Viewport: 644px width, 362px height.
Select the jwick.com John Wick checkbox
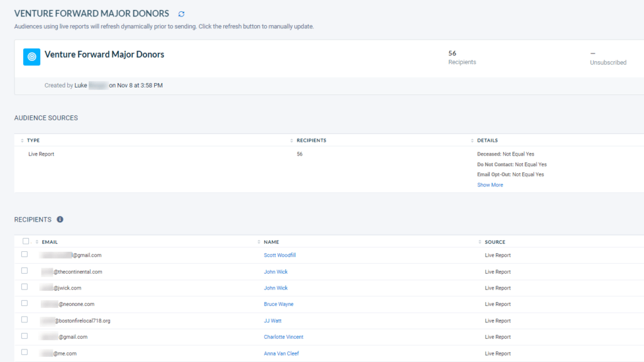tap(25, 286)
